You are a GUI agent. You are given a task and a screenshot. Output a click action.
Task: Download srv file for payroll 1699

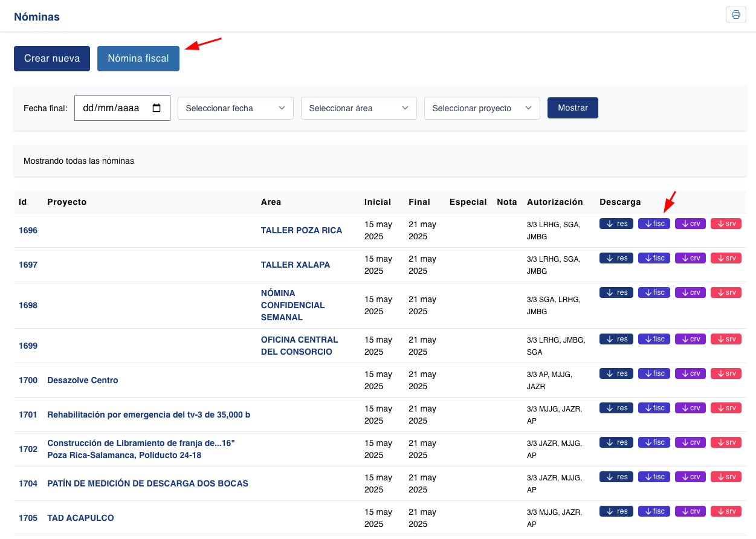coord(726,339)
